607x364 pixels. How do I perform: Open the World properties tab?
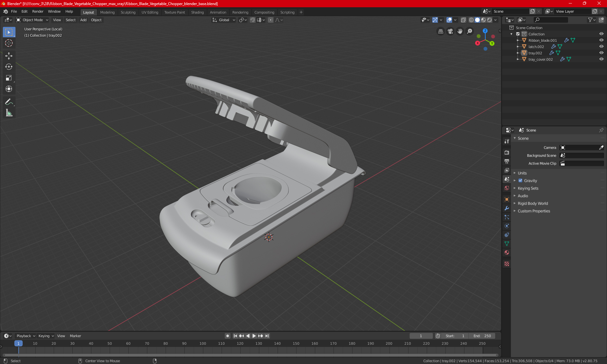pos(507,188)
